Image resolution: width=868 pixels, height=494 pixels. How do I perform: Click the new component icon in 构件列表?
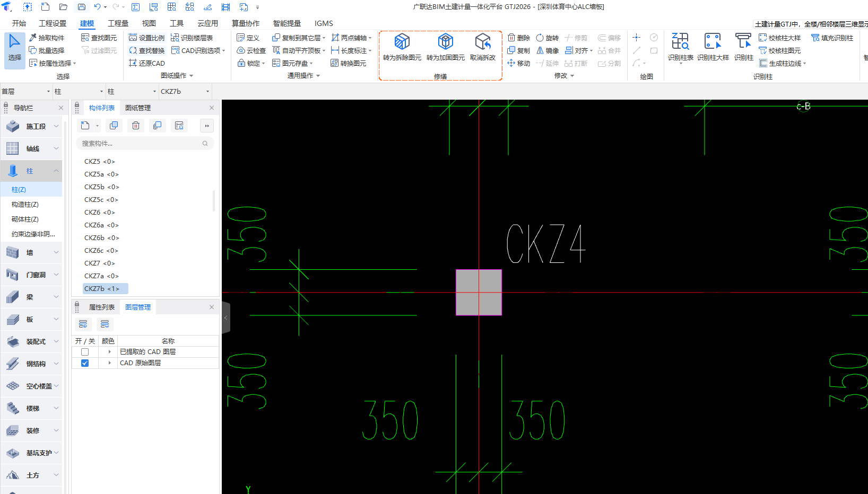point(85,126)
